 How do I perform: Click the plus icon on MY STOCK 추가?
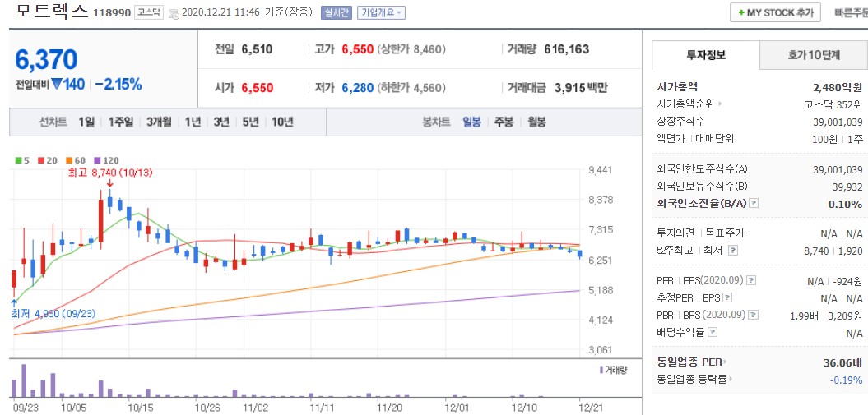pyautogui.click(x=741, y=12)
